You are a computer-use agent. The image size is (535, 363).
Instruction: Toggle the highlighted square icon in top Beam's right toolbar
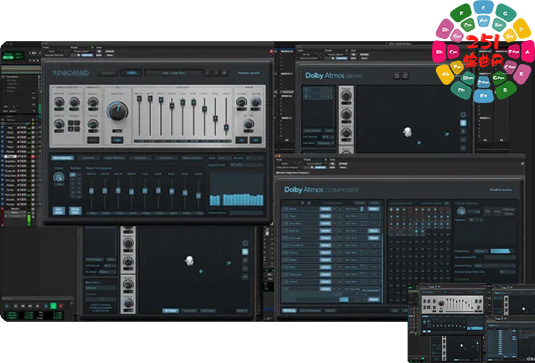click(463, 123)
